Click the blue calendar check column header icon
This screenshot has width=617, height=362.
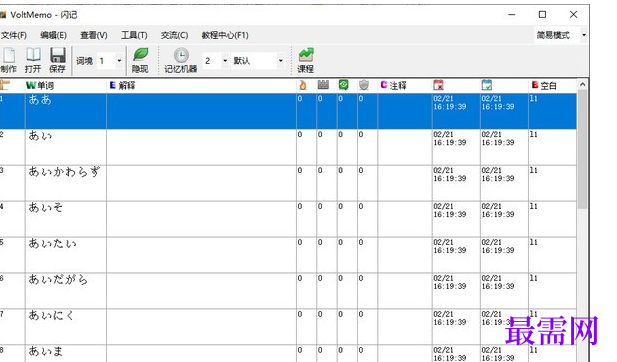click(486, 85)
